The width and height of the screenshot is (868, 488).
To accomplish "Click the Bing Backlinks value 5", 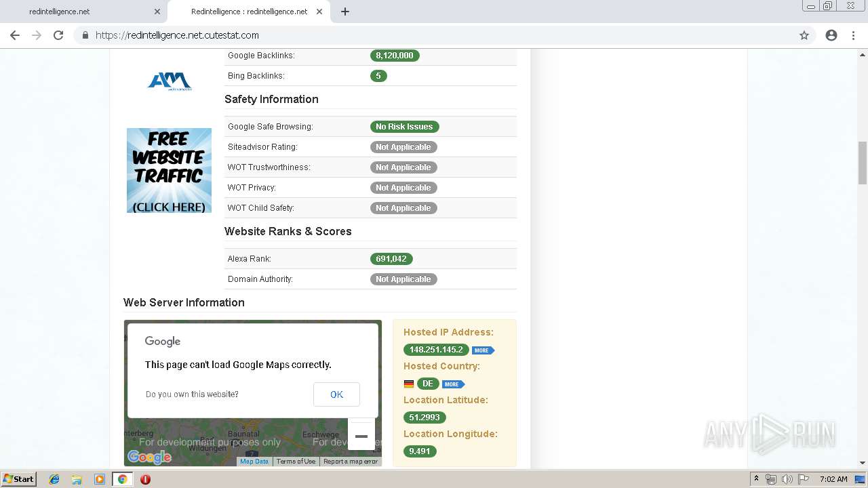I will [378, 76].
